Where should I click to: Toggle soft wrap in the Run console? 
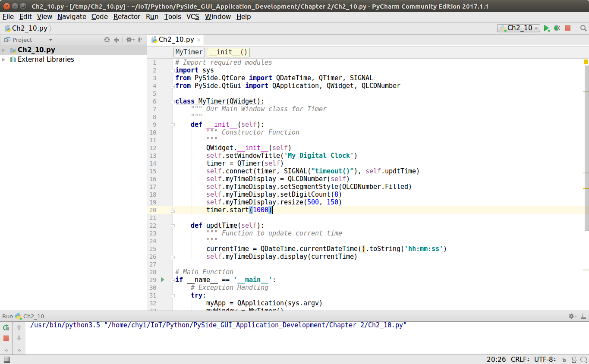click(18, 350)
